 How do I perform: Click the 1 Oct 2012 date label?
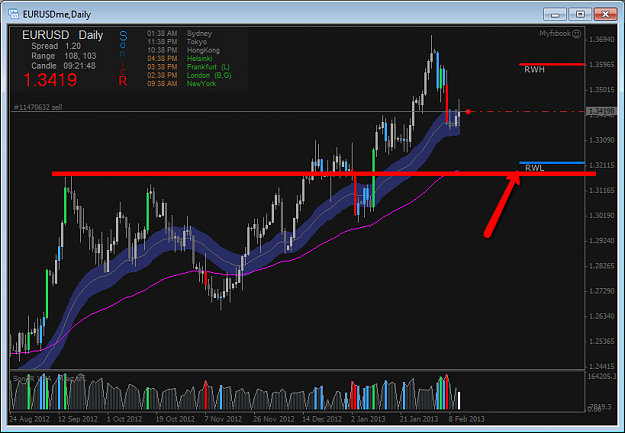[124, 419]
